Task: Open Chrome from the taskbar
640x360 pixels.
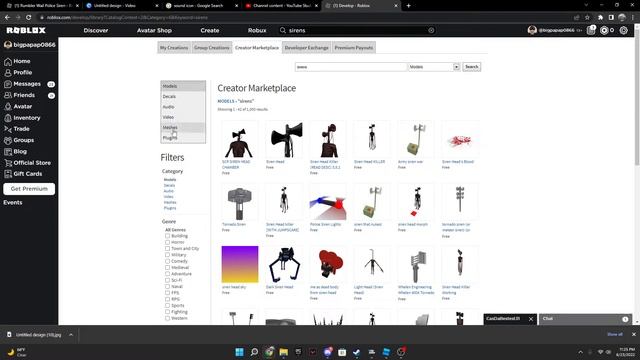Action: pos(269,352)
